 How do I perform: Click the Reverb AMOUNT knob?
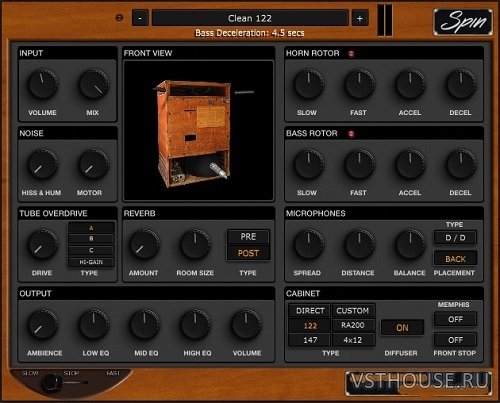144,244
